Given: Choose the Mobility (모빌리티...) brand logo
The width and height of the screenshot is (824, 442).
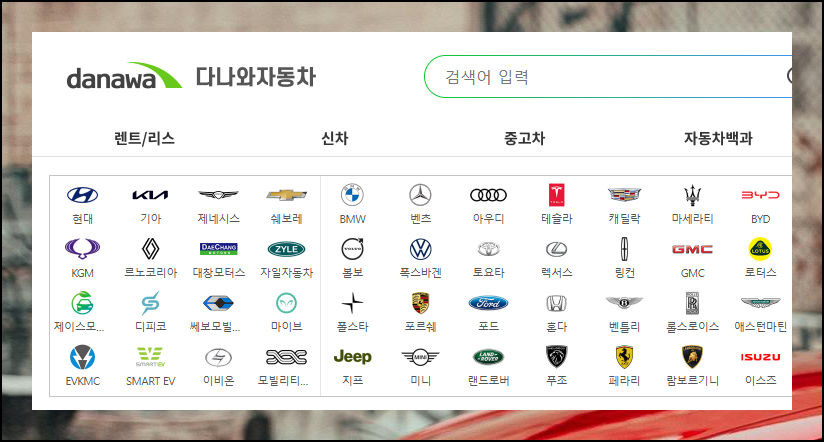Looking at the screenshot, I should [286, 357].
